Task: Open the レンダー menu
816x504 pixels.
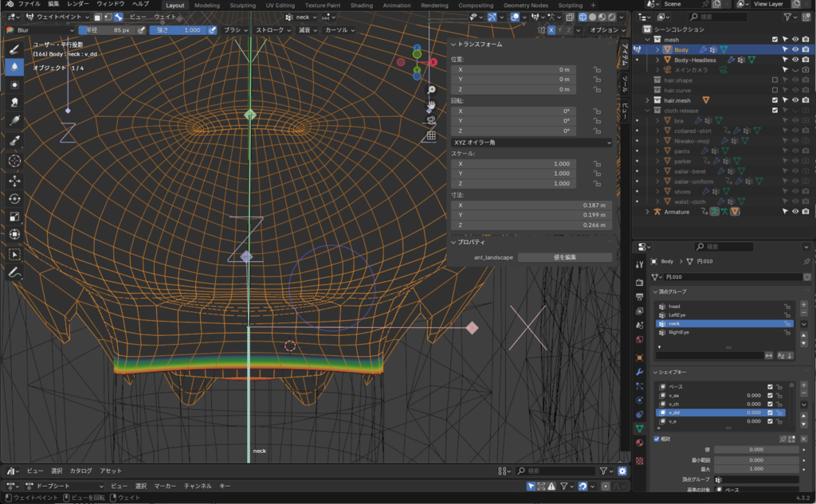Action: (78, 4)
